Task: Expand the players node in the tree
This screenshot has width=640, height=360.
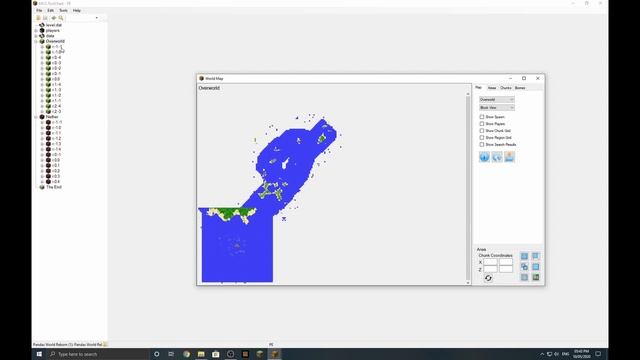Action: (x=36, y=31)
